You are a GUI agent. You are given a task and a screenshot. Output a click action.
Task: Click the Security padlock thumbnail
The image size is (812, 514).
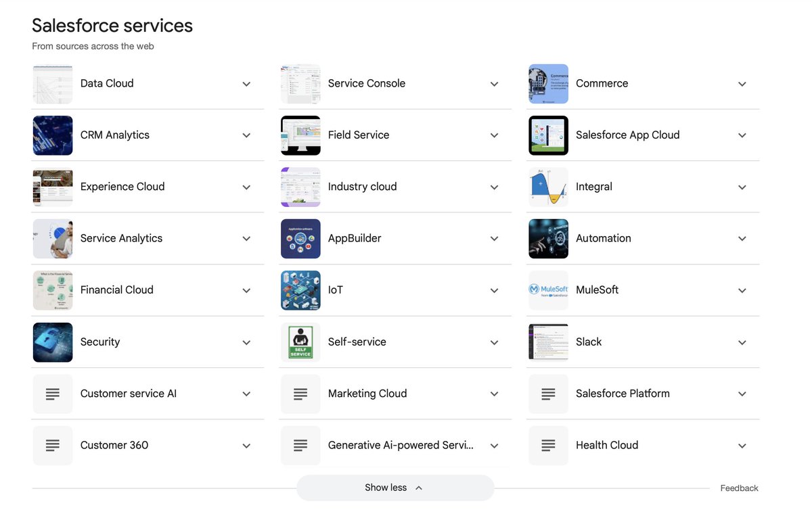pyautogui.click(x=53, y=342)
